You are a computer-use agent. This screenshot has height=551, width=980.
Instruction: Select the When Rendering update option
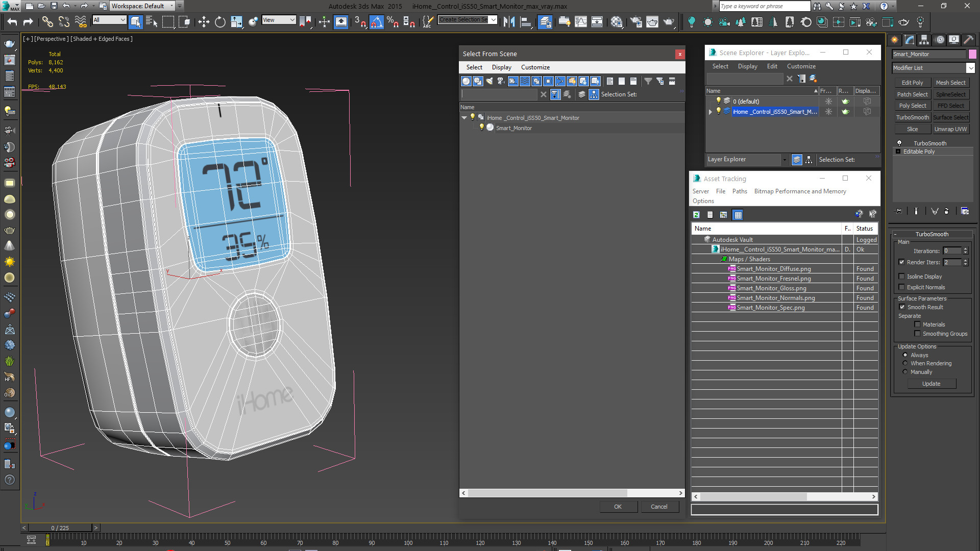pyautogui.click(x=905, y=363)
